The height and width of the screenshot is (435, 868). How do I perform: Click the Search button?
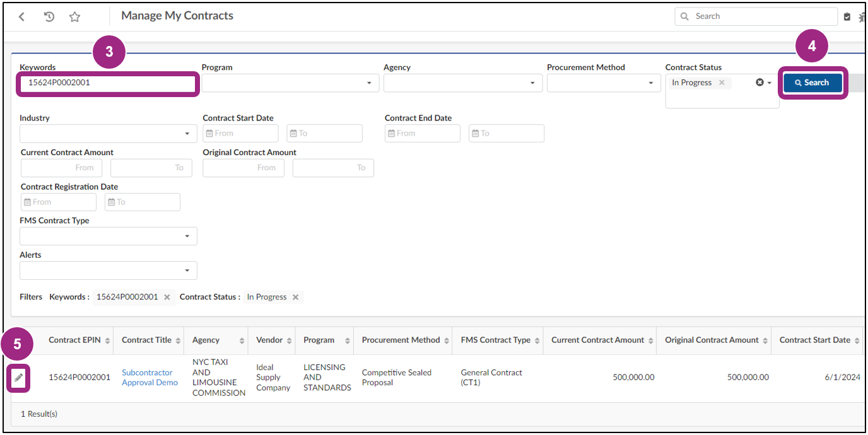coord(812,83)
